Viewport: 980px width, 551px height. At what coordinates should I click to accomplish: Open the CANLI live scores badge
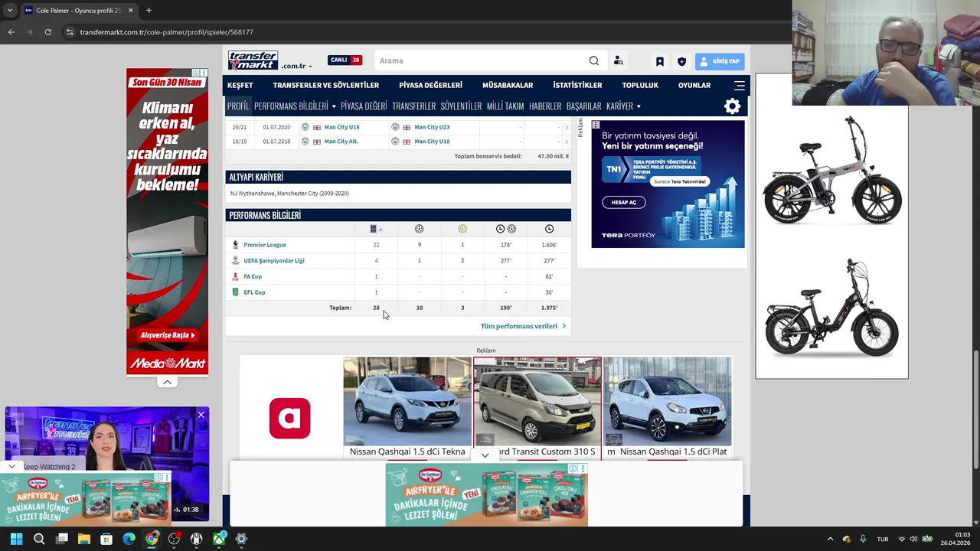tap(345, 60)
